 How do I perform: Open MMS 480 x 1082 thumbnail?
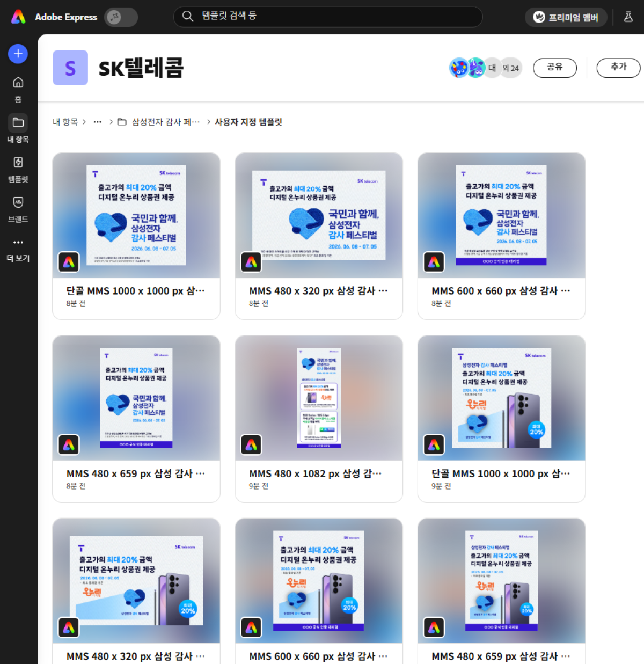[319, 398]
